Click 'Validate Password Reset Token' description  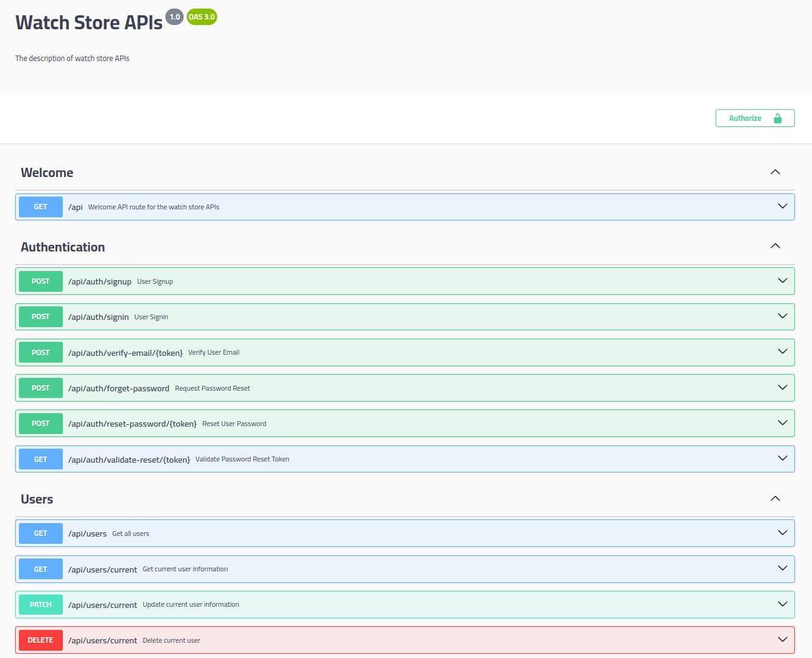click(x=242, y=459)
